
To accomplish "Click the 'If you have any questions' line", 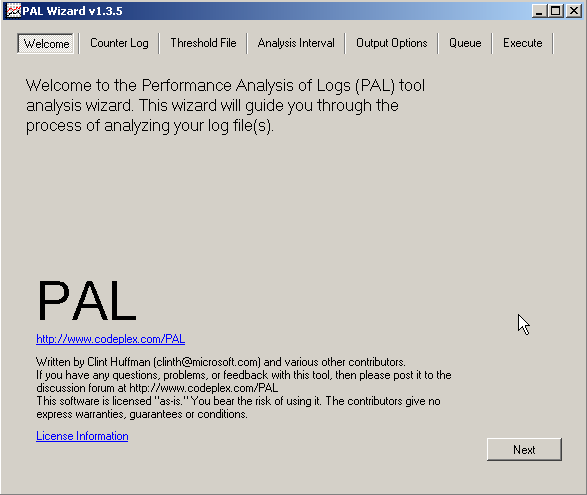I will 244,375.
